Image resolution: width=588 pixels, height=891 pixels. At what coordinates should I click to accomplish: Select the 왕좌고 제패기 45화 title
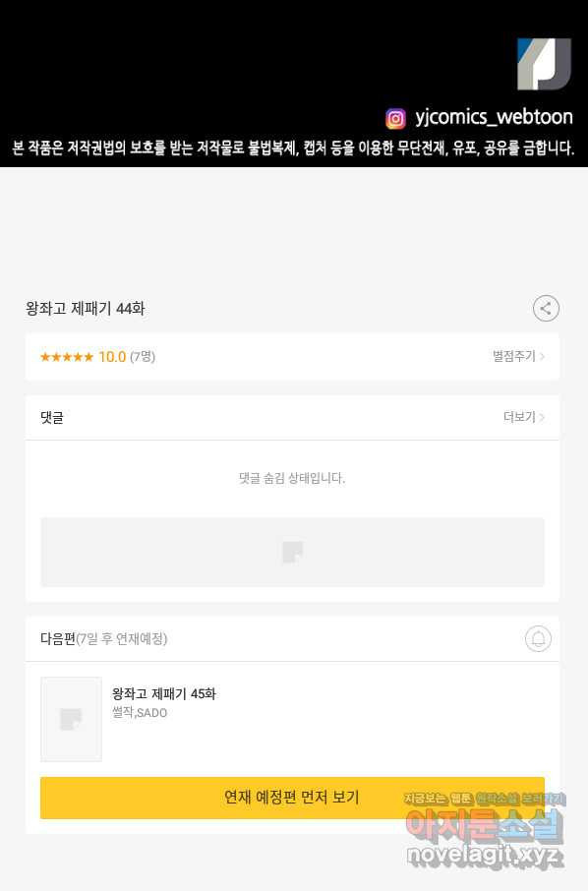[164, 694]
